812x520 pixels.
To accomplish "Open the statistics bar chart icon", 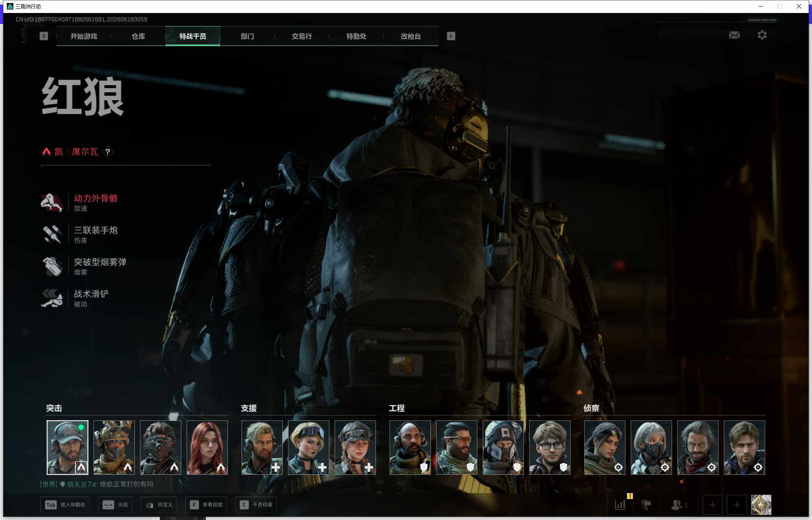I will point(620,505).
